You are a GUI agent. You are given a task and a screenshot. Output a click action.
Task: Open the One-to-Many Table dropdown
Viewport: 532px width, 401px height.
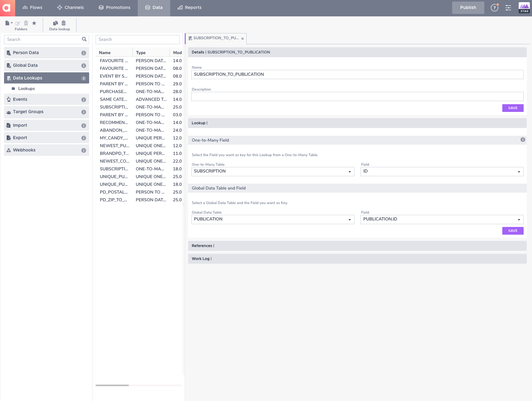point(273,172)
